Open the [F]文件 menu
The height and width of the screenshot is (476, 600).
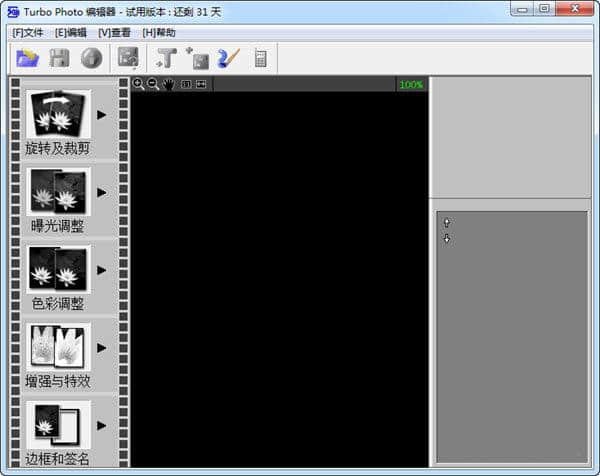[28, 33]
